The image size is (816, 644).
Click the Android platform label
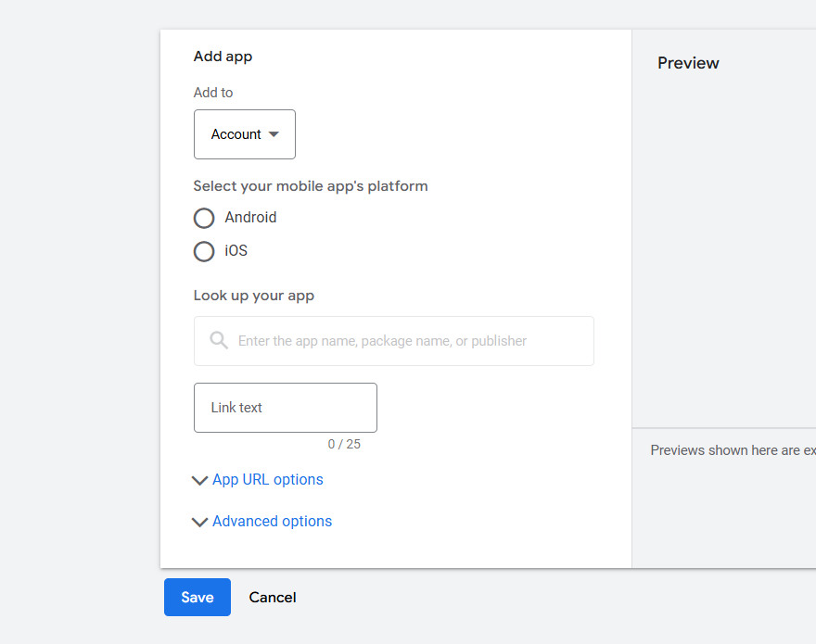(250, 218)
